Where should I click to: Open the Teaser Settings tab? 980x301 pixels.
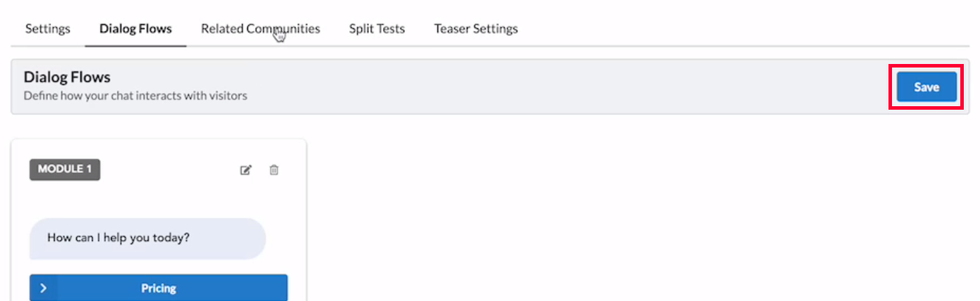(x=476, y=29)
